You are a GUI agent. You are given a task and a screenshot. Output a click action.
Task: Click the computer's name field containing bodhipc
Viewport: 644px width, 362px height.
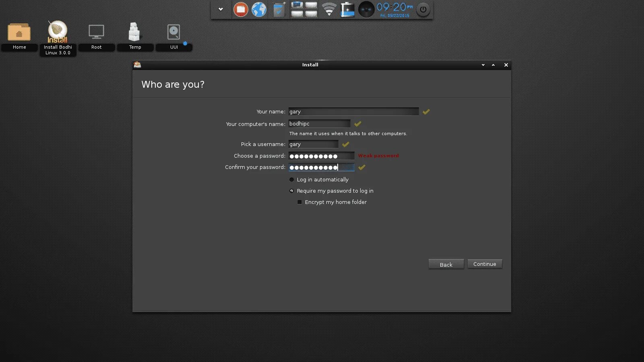(319, 123)
